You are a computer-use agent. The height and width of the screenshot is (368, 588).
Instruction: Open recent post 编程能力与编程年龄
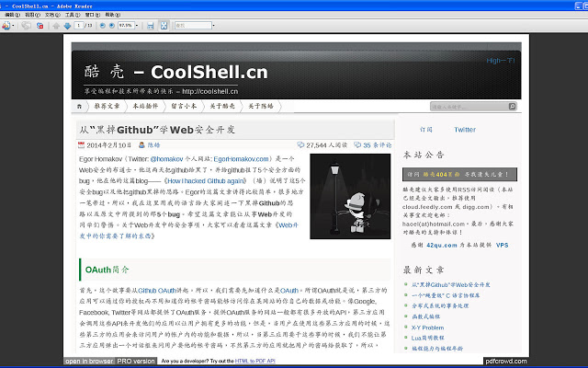437,349
